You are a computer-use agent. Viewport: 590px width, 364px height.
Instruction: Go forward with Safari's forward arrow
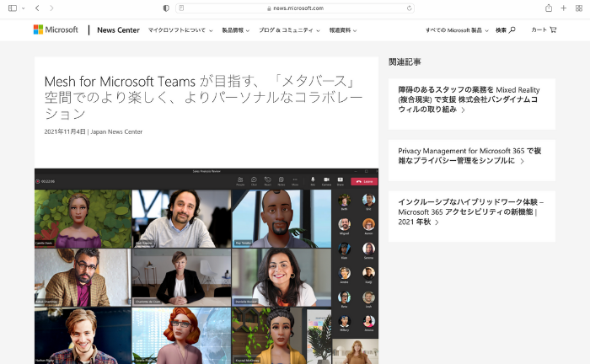pos(51,8)
